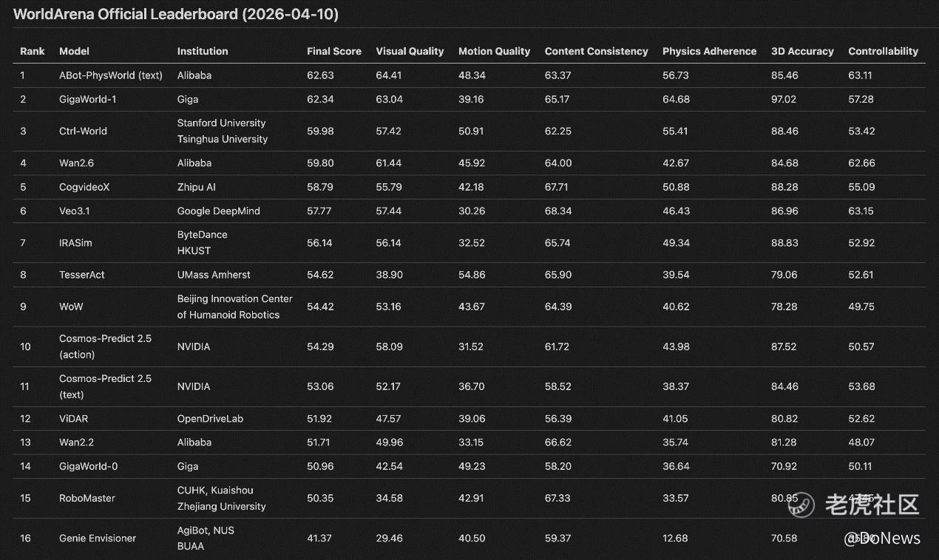Select the Cosmos-Predict 2.5 (text) model name
Screen dimensions: 939x560
click(x=105, y=386)
